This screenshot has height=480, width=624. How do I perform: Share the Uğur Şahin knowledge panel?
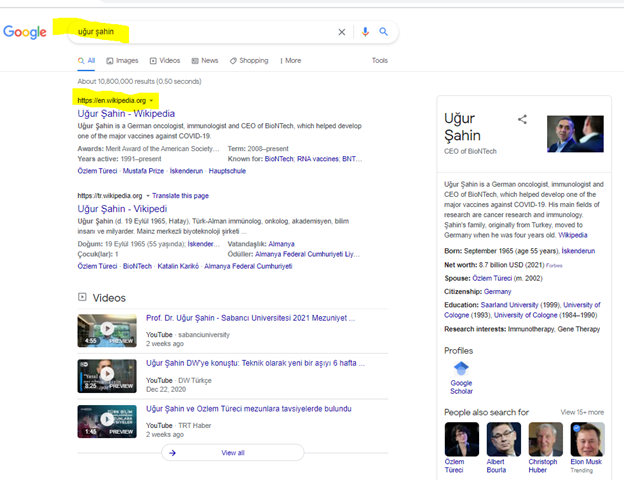522,119
